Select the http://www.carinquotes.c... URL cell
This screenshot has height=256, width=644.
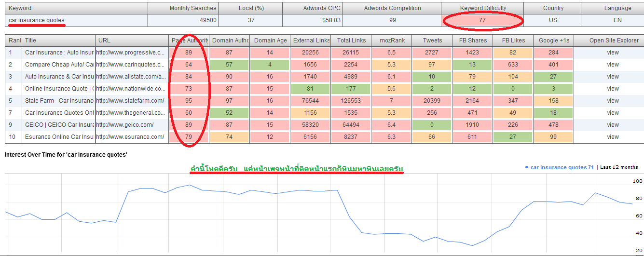pyautogui.click(x=132, y=65)
